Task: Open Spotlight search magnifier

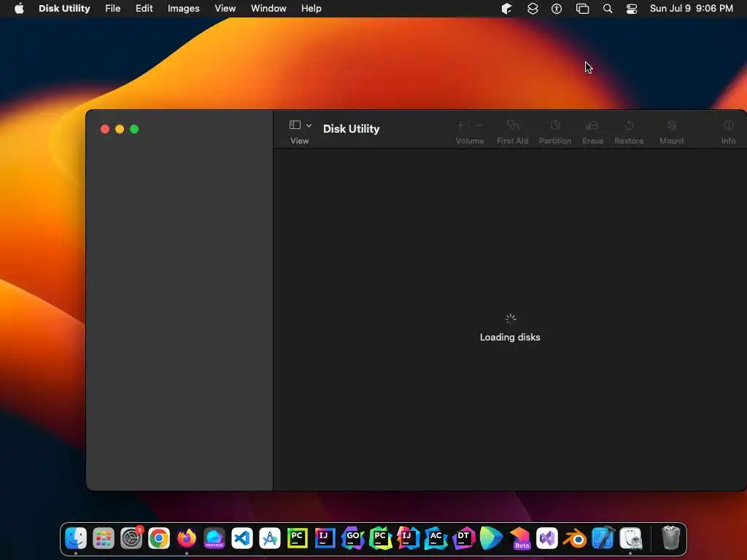Action: point(608,9)
